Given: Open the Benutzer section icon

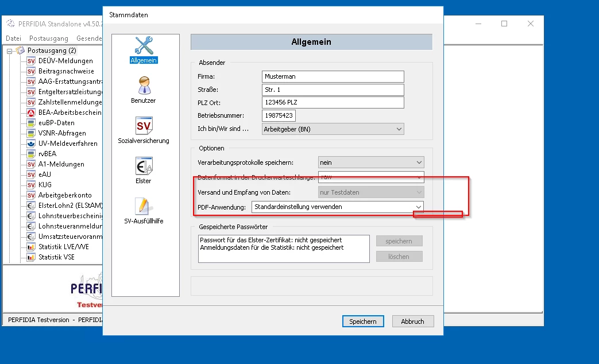Looking at the screenshot, I should coord(144,86).
